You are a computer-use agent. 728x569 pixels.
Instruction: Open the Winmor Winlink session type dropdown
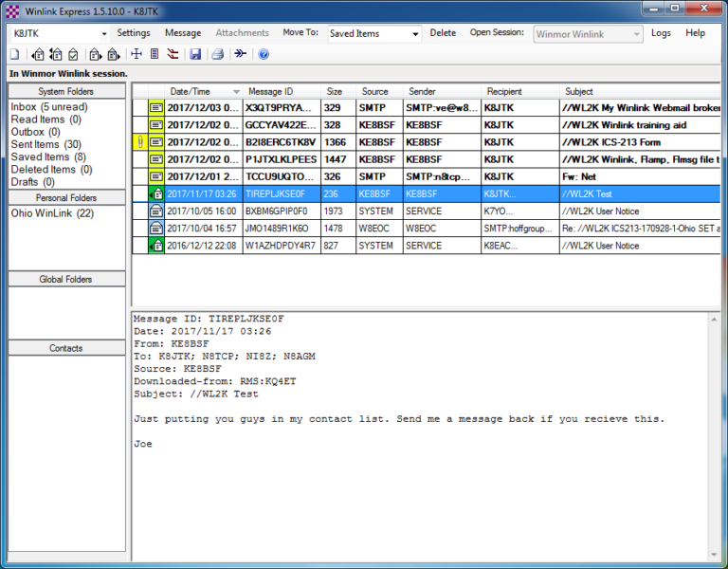637,34
